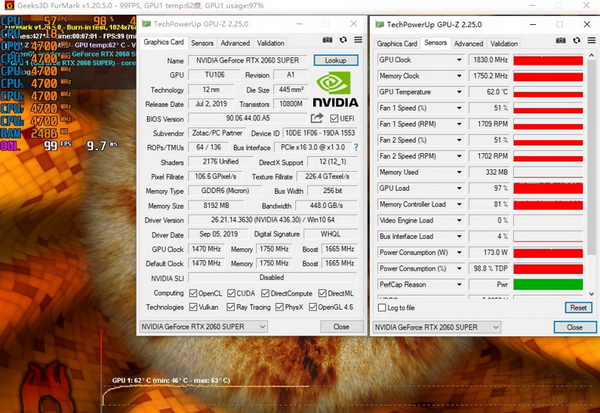
Task: Click screenshot camera icon in Sensors GPU-Z window
Action: [x=561, y=40]
